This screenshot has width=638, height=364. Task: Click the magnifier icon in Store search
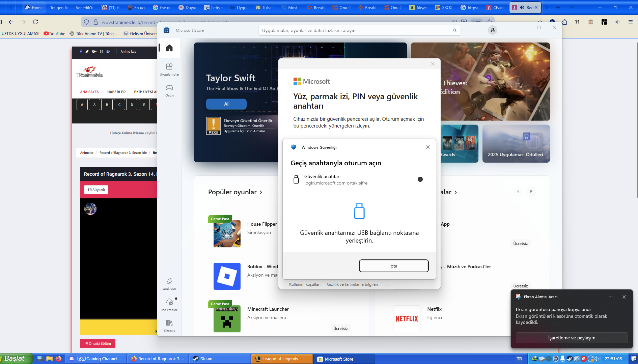[454, 30]
